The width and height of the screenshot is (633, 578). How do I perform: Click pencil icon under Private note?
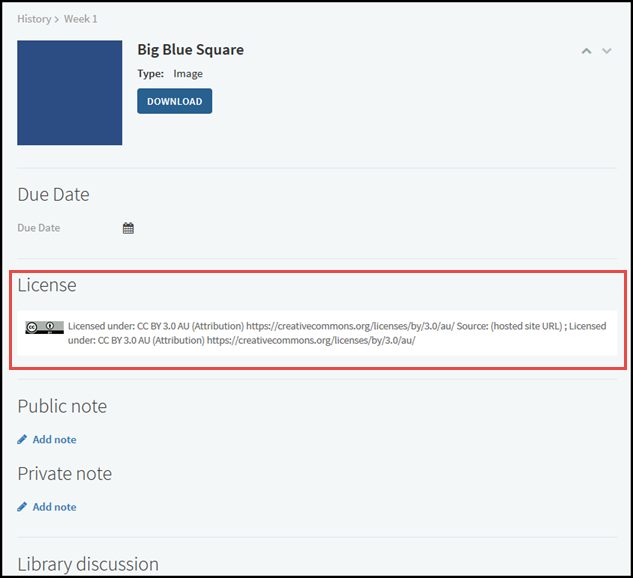coord(22,507)
